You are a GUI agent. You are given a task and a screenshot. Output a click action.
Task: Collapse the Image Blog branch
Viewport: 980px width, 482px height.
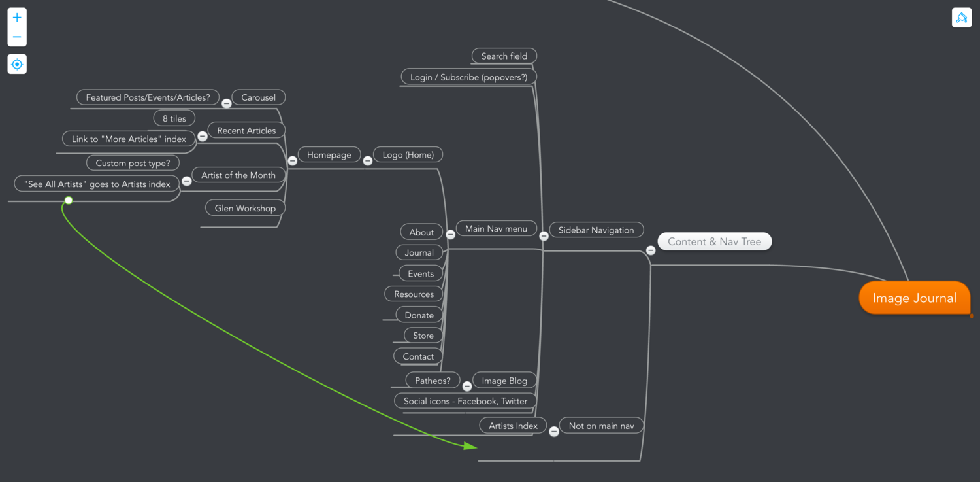(x=467, y=387)
